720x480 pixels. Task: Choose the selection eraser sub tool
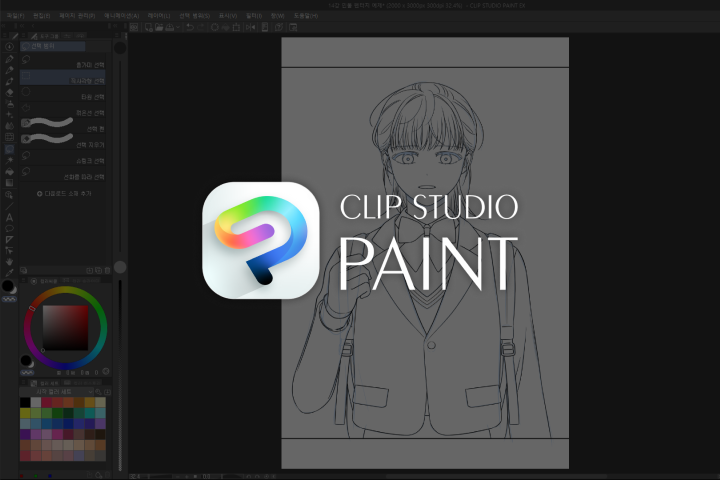(x=63, y=141)
